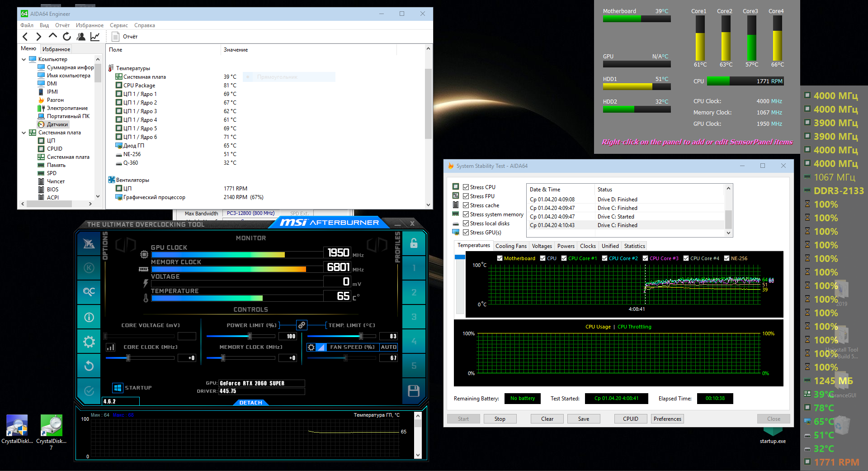
Task: Toggle Windows startup button in Afterburner
Action: 118,388
